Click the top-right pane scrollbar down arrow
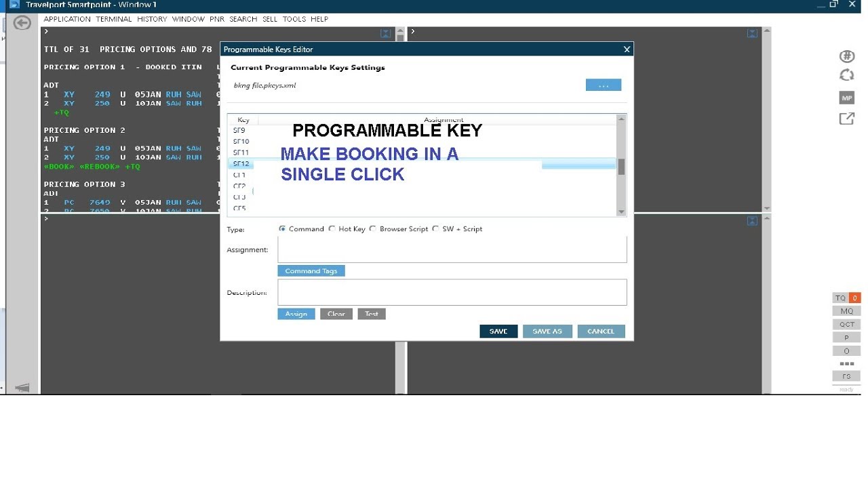 click(767, 208)
